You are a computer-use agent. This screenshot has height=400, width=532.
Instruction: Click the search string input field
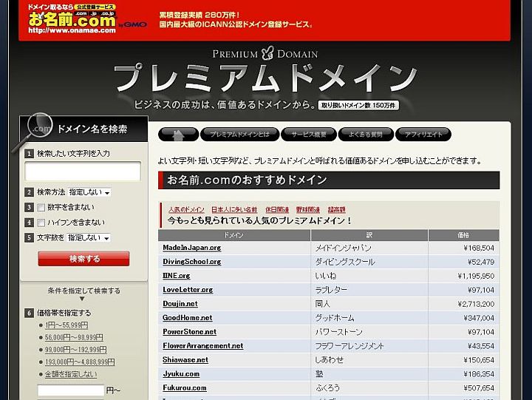click(83, 171)
